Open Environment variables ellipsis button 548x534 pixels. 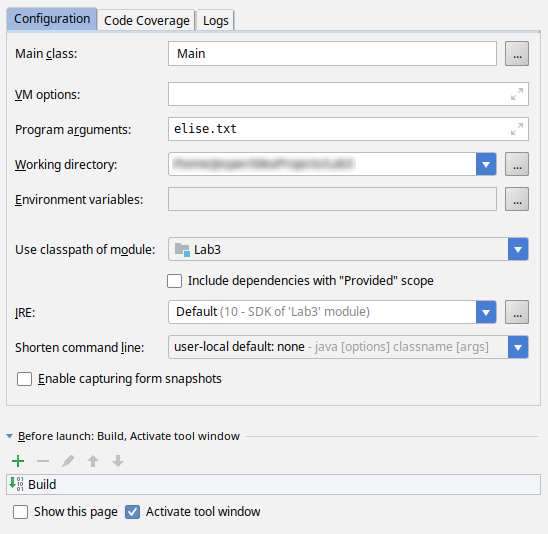pos(517,199)
